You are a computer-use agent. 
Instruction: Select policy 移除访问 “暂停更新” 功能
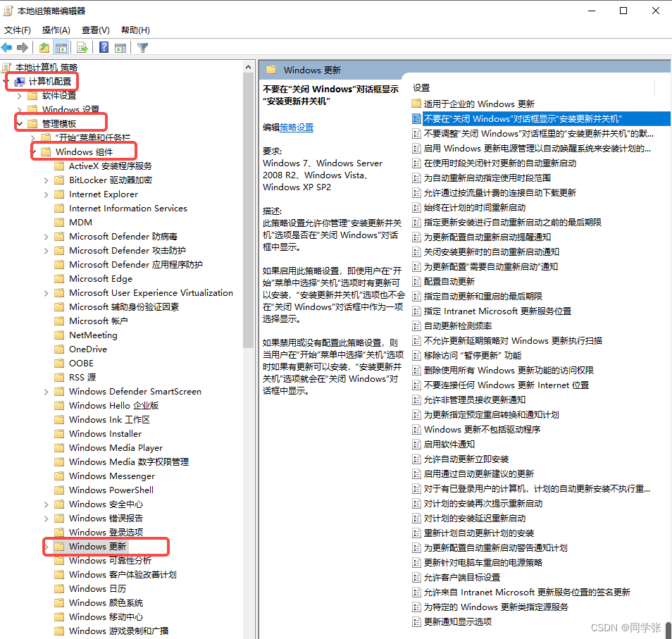[x=473, y=356]
